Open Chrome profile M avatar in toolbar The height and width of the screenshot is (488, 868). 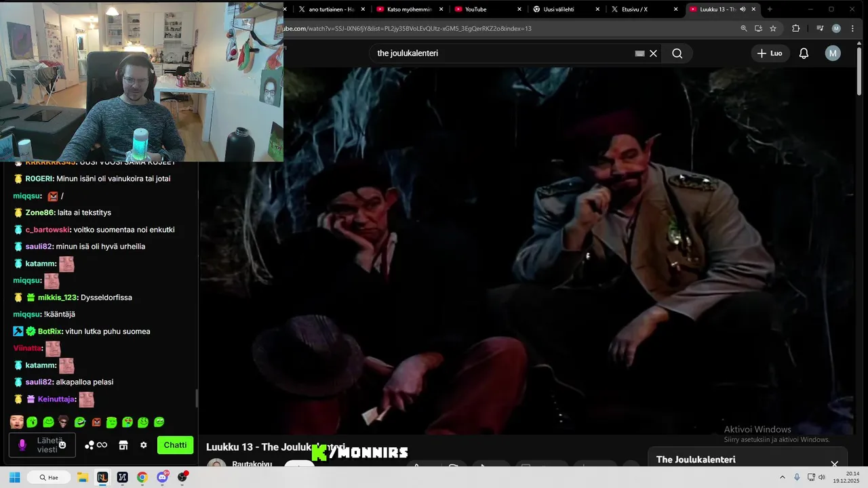836,28
